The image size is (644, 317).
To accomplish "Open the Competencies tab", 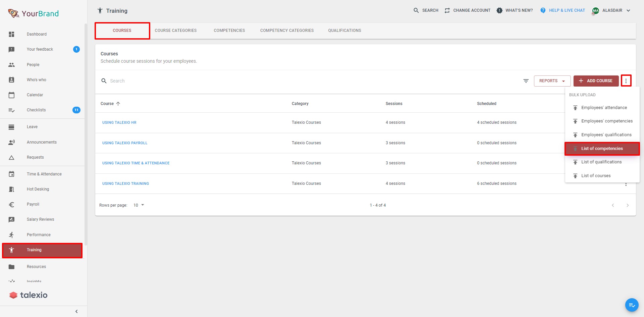I will pyautogui.click(x=229, y=31).
